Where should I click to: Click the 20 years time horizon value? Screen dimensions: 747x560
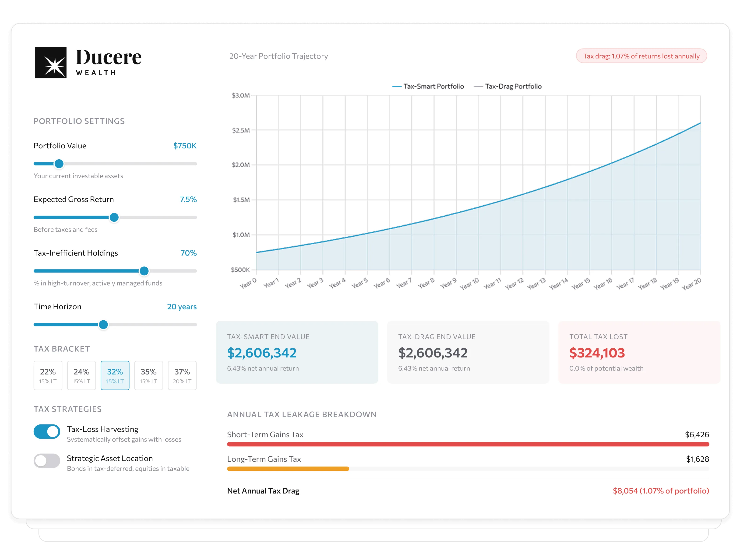coord(182,307)
